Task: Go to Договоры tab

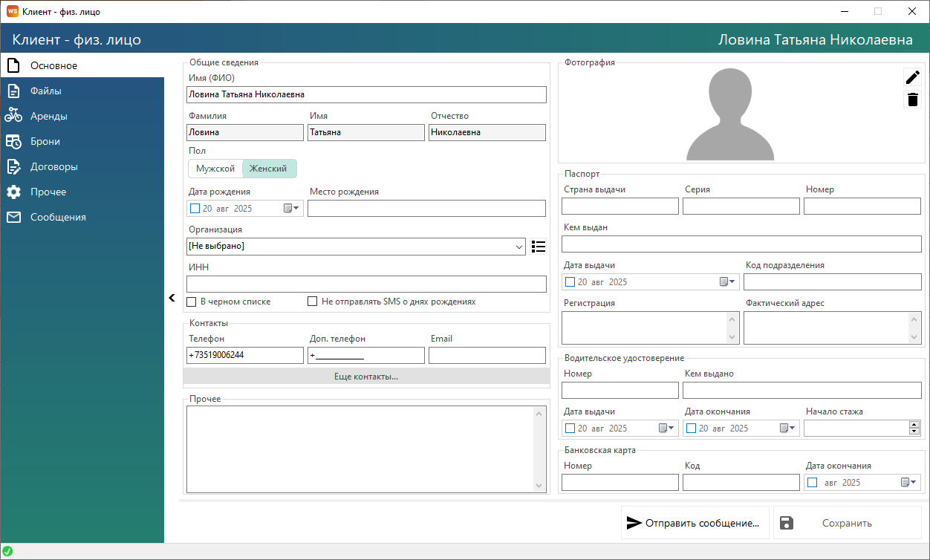Action: click(53, 166)
